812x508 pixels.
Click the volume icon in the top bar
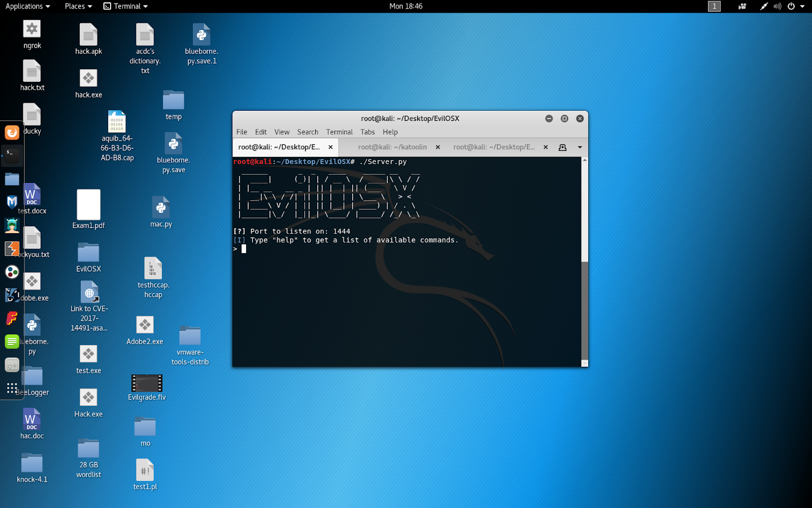777,6
